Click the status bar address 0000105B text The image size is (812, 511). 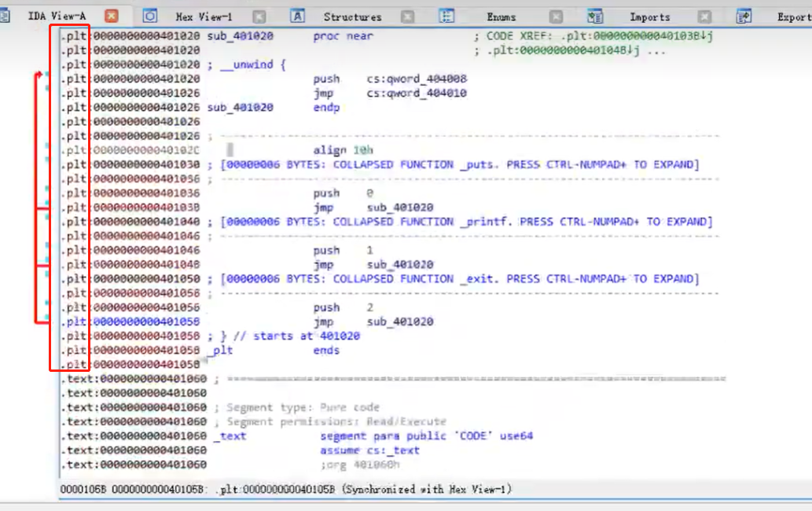(x=83, y=489)
